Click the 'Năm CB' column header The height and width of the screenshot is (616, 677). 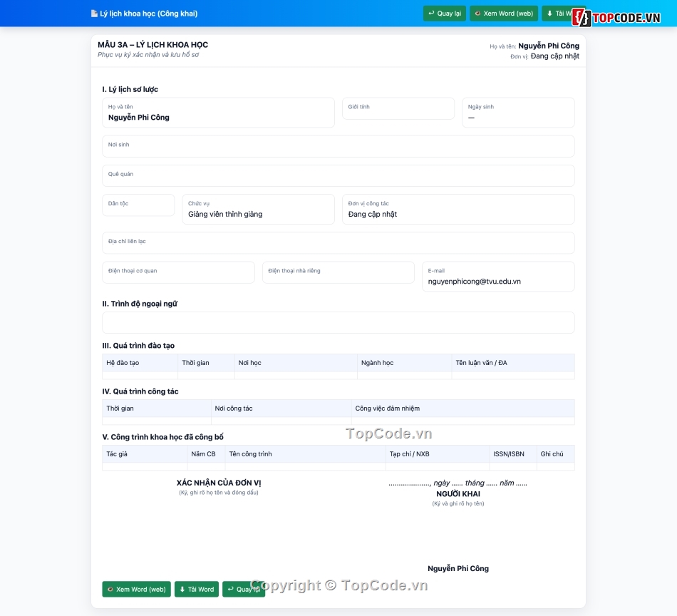tap(206, 454)
